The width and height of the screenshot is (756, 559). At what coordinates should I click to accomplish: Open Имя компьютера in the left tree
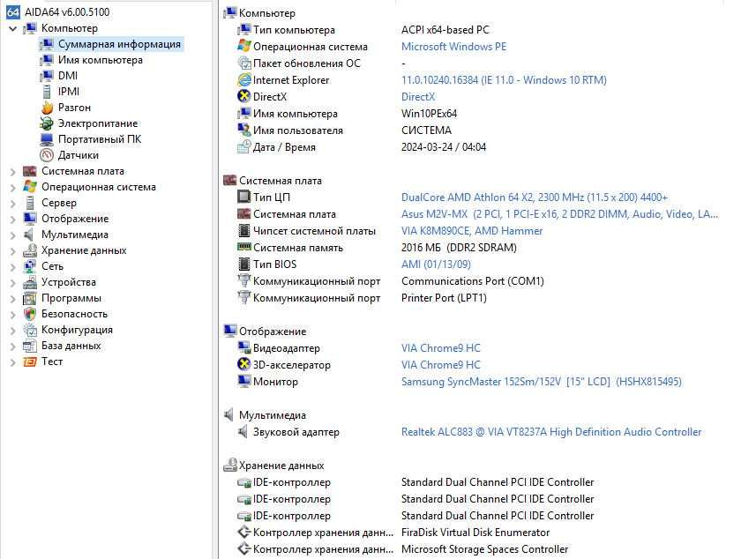point(101,60)
